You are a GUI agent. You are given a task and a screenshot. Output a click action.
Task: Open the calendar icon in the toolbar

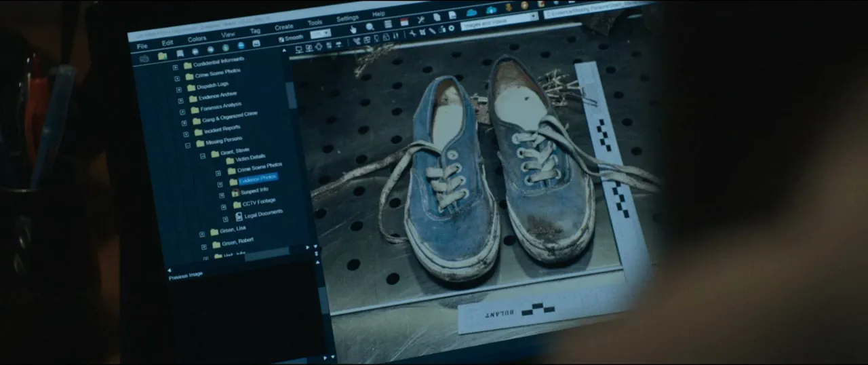[405, 22]
